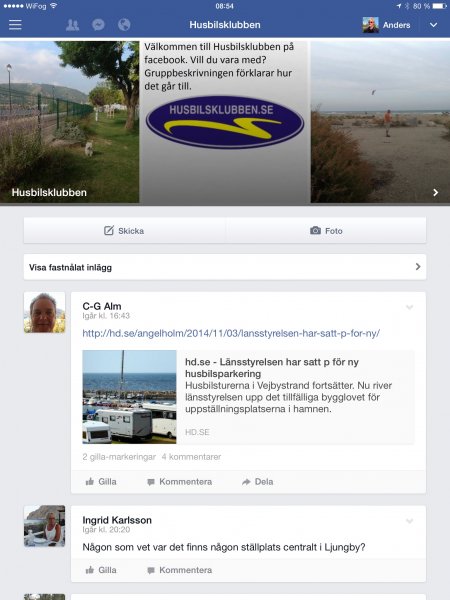Show pinned posts via Visa fastnålat inlägg
The image size is (450, 600).
(x=225, y=267)
